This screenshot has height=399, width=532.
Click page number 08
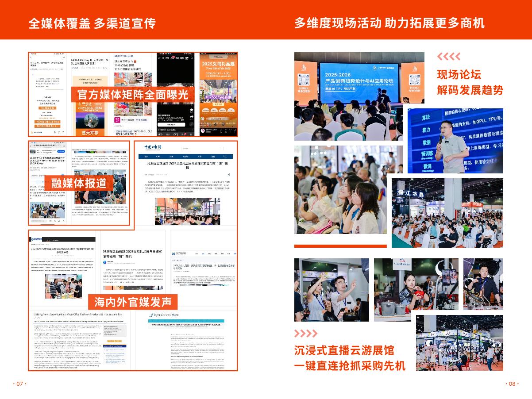click(512, 384)
